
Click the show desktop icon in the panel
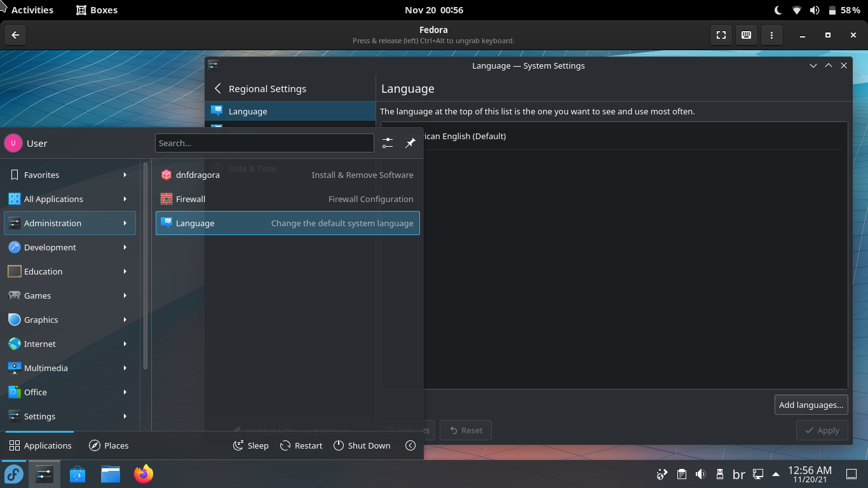(851, 474)
